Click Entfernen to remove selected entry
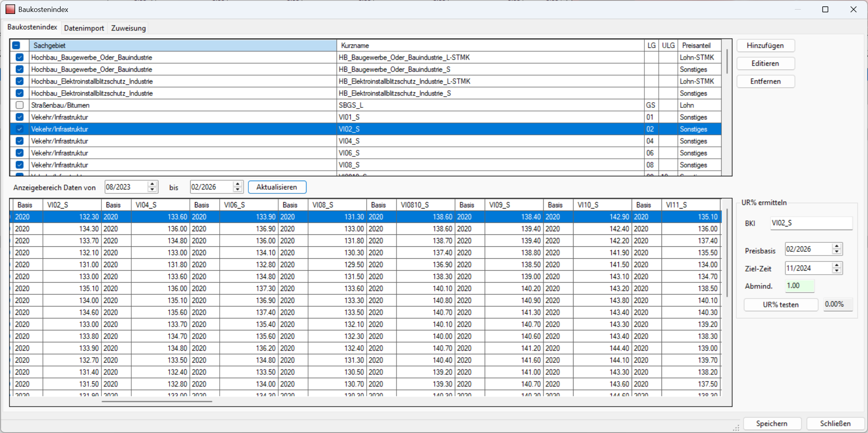This screenshot has height=433, width=868. click(x=765, y=81)
